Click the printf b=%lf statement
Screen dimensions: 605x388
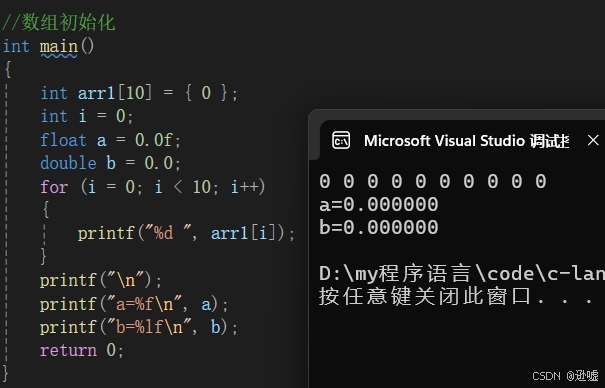coord(139,327)
